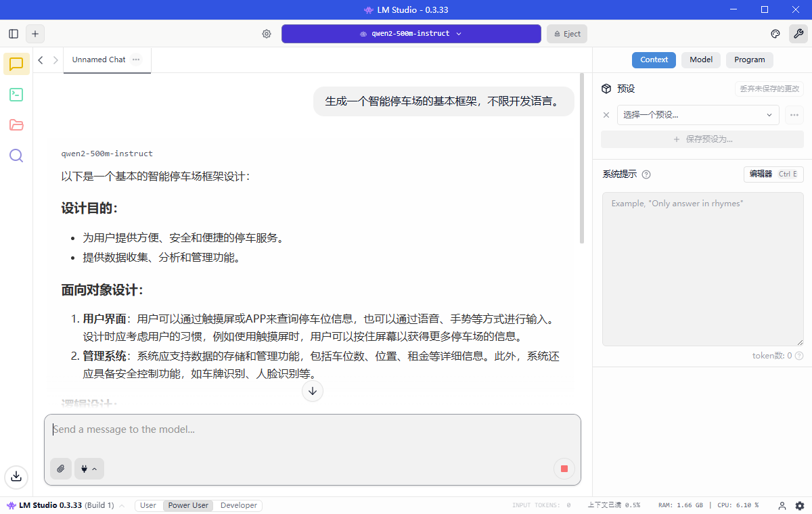This screenshot has height=514, width=812.
Task: Open the qwen2-500m-instruct model dropdown
Action: [411, 33]
